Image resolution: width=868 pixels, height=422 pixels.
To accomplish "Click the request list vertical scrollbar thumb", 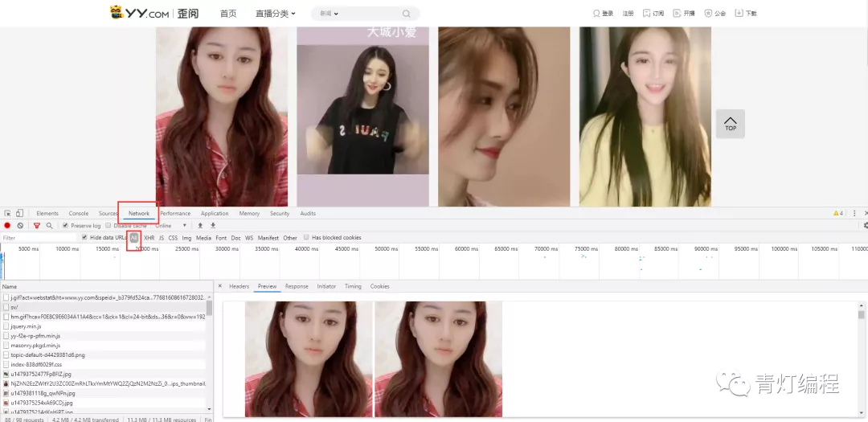I will (x=209, y=307).
